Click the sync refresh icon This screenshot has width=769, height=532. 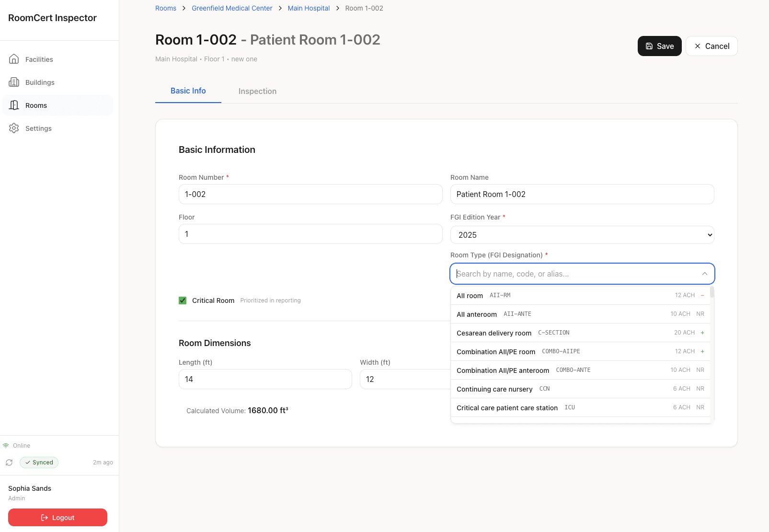pos(9,463)
